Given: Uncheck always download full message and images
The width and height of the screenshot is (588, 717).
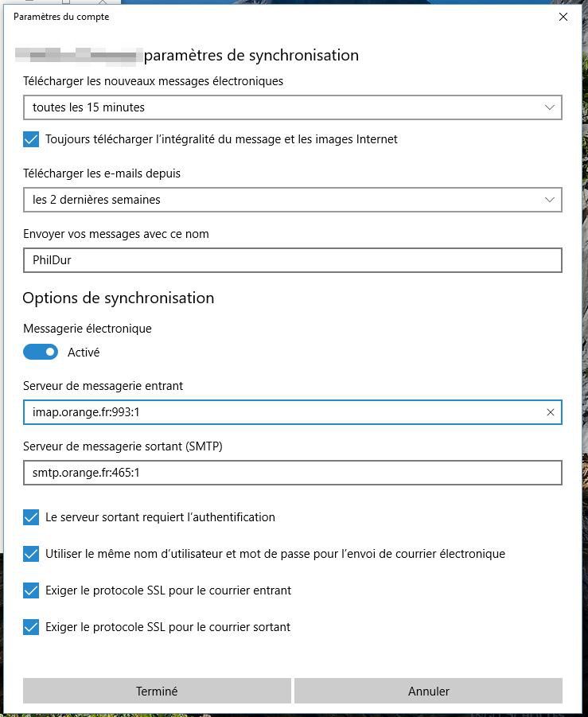Looking at the screenshot, I should 31,139.
